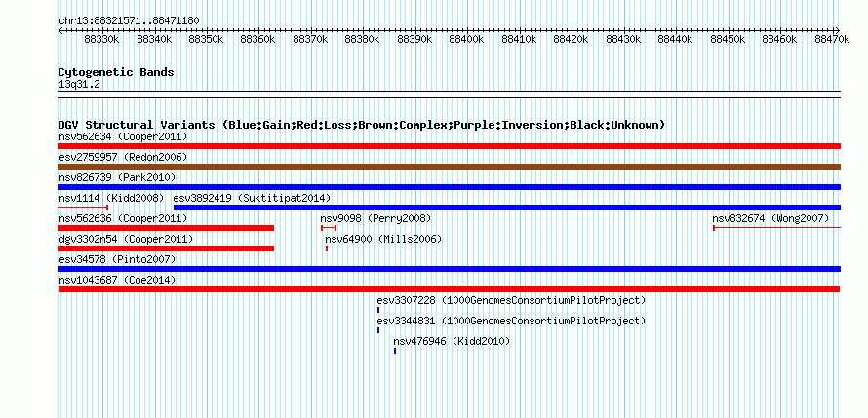Click the blue gain bar for nsv826739

pyautogui.click(x=449, y=187)
